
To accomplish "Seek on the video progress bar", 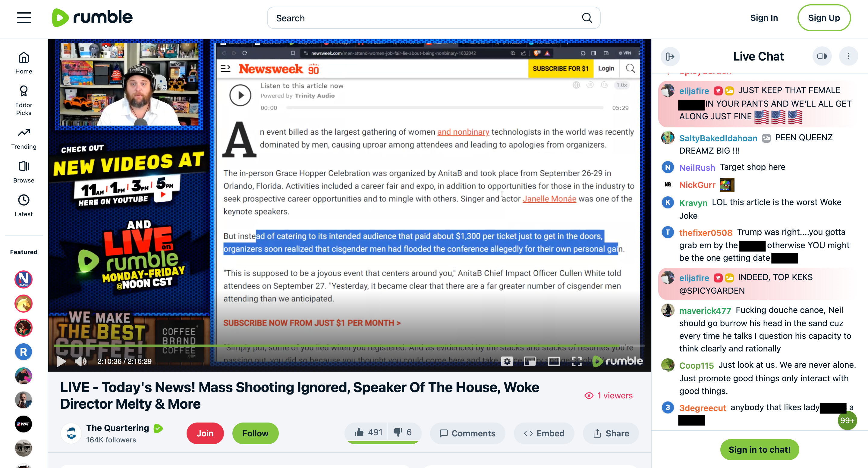I will (337, 346).
